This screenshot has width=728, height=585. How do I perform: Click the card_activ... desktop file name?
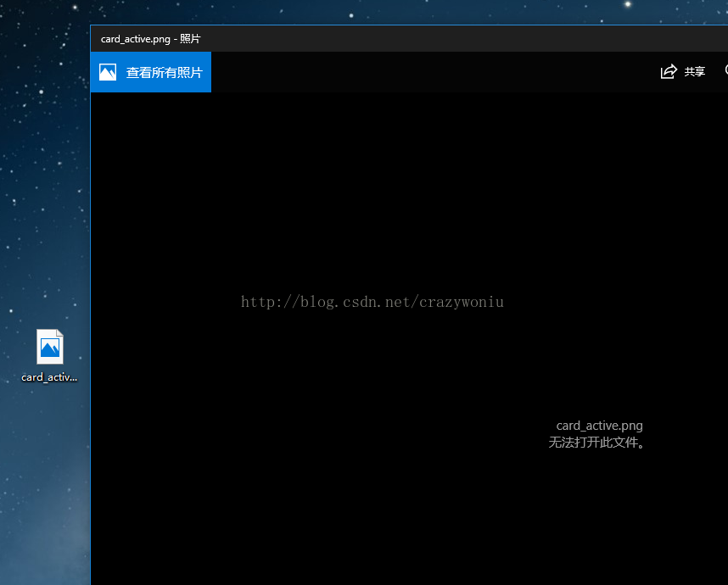pos(49,377)
